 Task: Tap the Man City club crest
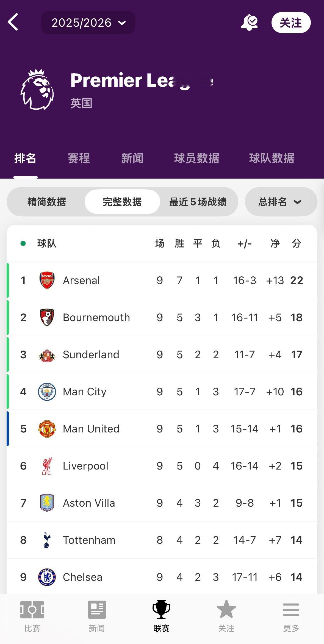pyautogui.click(x=47, y=392)
